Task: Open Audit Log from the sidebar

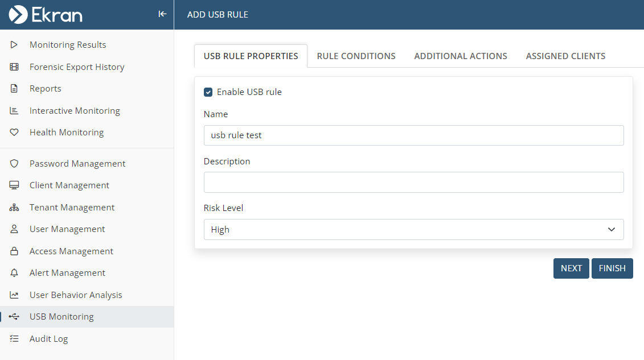Action: [48, 339]
